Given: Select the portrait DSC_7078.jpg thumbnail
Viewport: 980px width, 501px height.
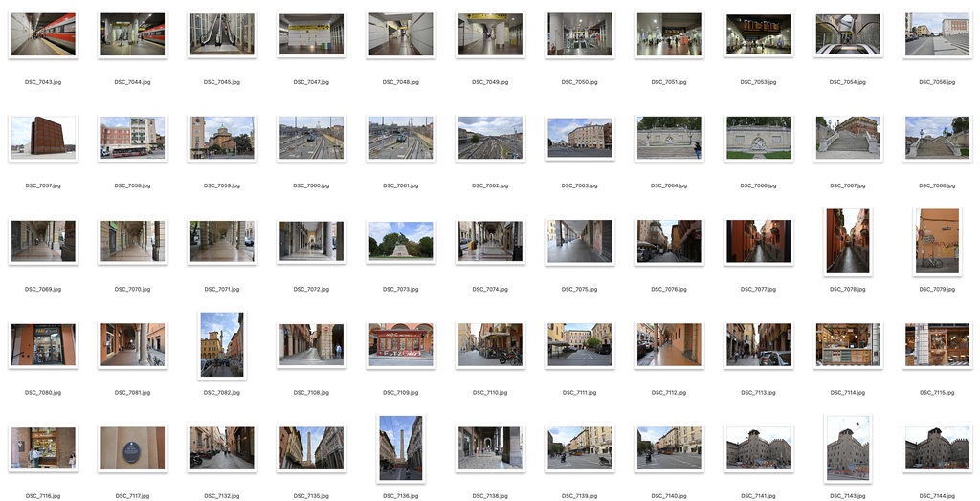Looking at the screenshot, I should click(848, 241).
